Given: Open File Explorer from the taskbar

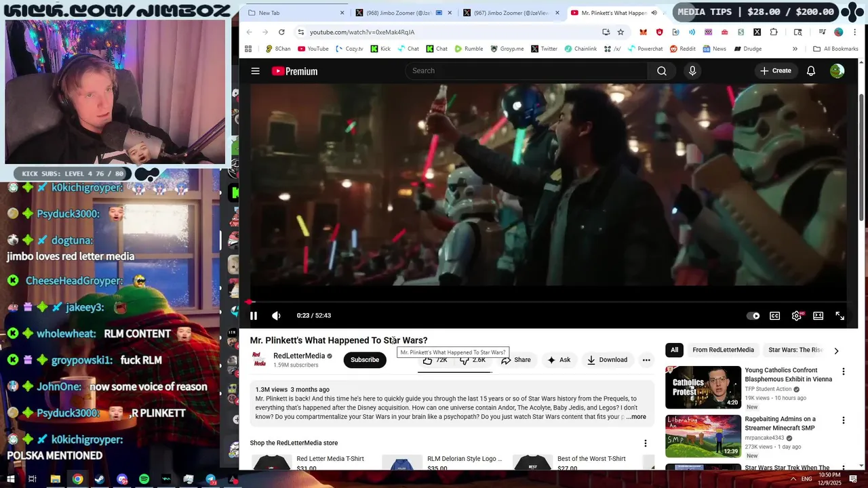Looking at the screenshot, I should click(56, 479).
